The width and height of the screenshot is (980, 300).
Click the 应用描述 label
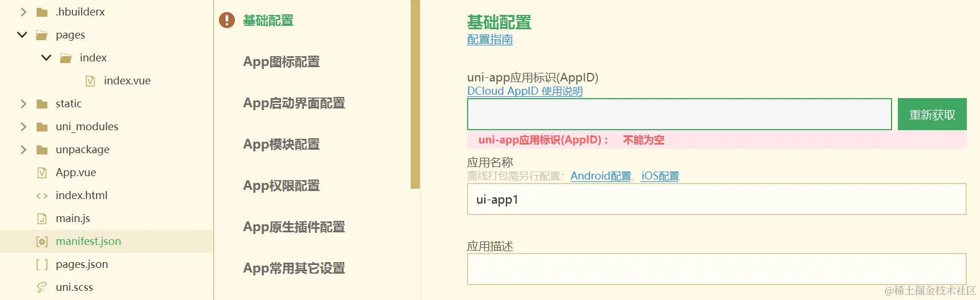point(490,246)
